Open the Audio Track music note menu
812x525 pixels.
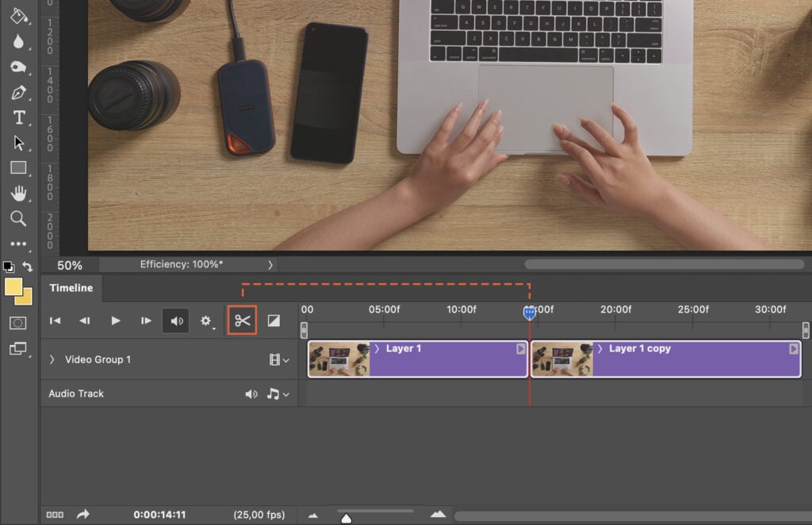(273, 393)
